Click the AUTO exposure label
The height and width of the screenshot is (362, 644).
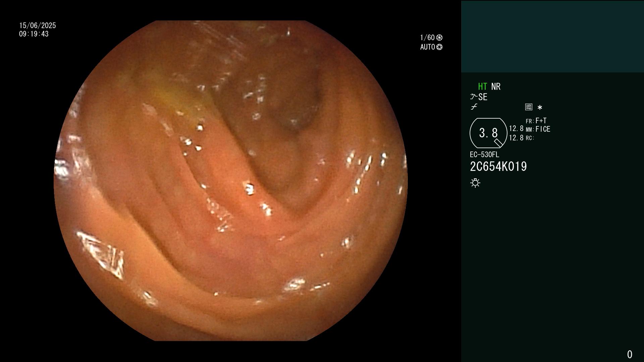click(428, 47)
